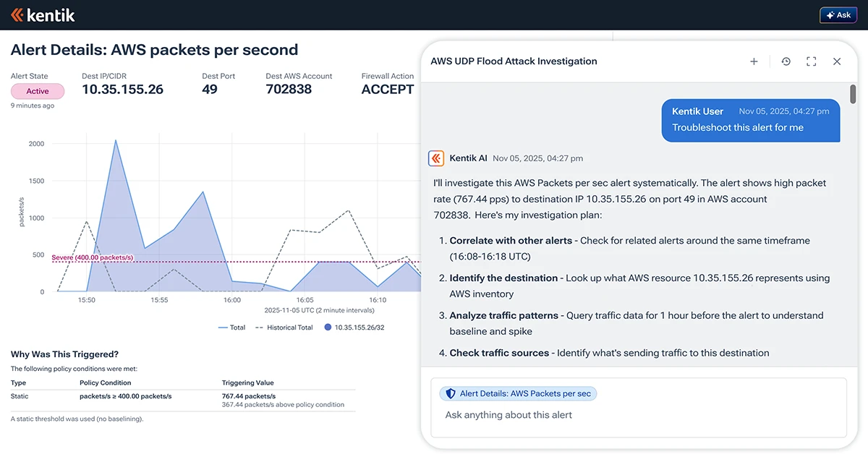Click the Kentik logo in the top bar
The width and height of the screenshot is (868, 462).
(x=43, y=14)
